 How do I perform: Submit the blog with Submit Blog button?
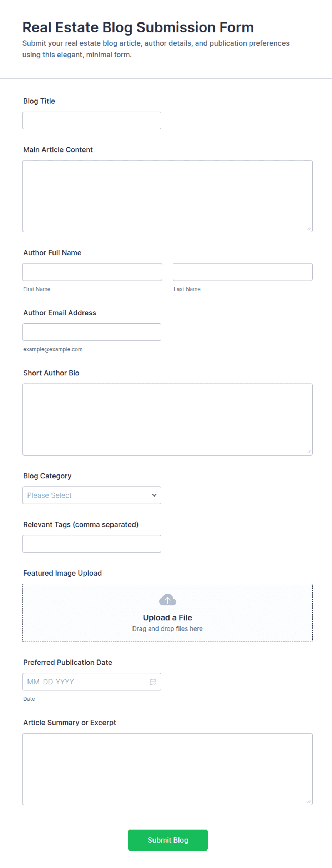(168, 840)
